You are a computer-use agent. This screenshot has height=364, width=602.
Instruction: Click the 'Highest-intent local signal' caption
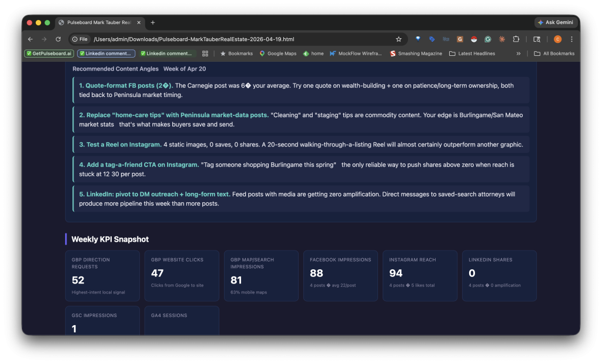pyautogui.click(x=98, y=292)
